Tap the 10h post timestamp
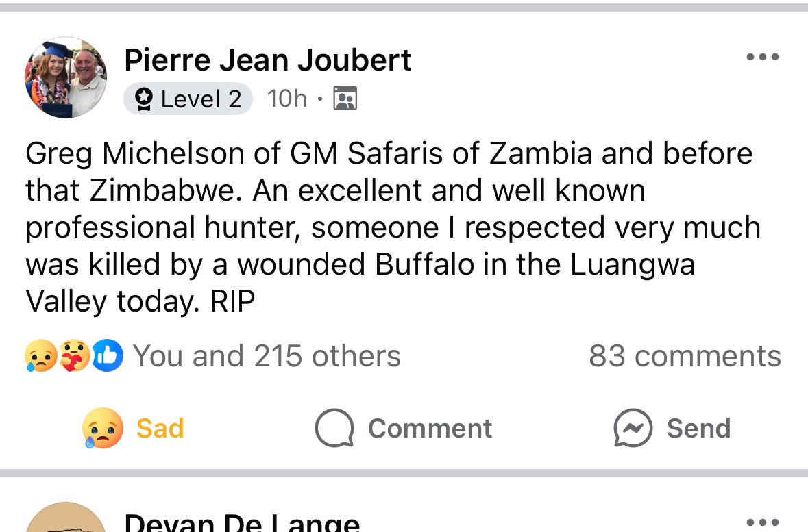This screenshot has width=808, height=532. click(x=287, y=99)
